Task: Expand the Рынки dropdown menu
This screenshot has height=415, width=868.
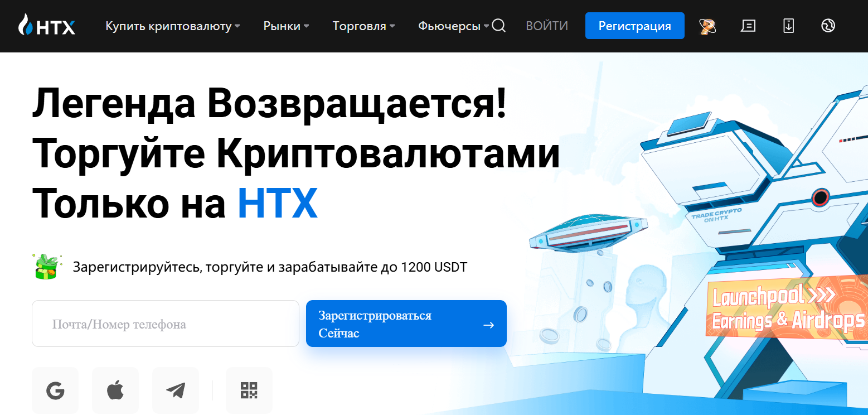Action: pyautogui.click(x=287, y=26)
